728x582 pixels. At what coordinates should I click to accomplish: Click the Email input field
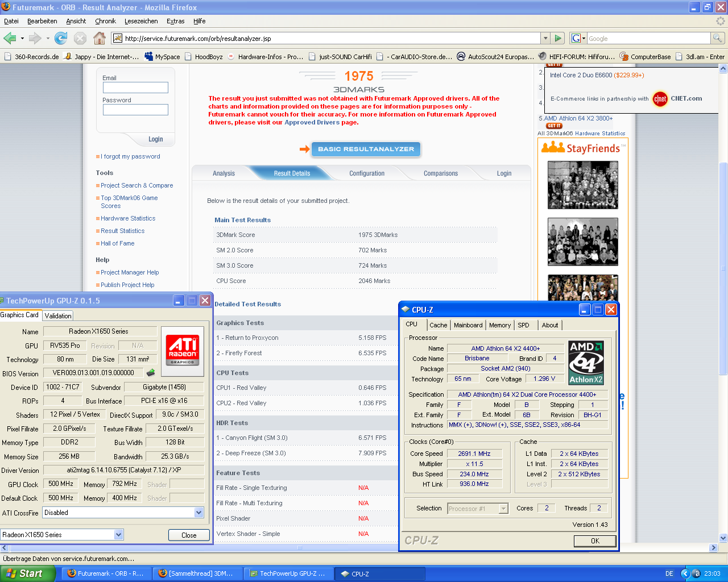click(135, 88)
